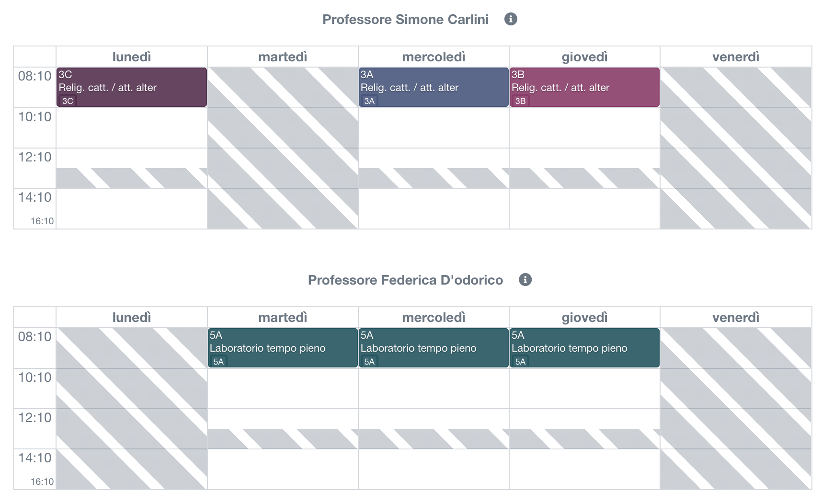
Task: Click the giovedì header in the bottom timetable
Action: coord(584,317)
